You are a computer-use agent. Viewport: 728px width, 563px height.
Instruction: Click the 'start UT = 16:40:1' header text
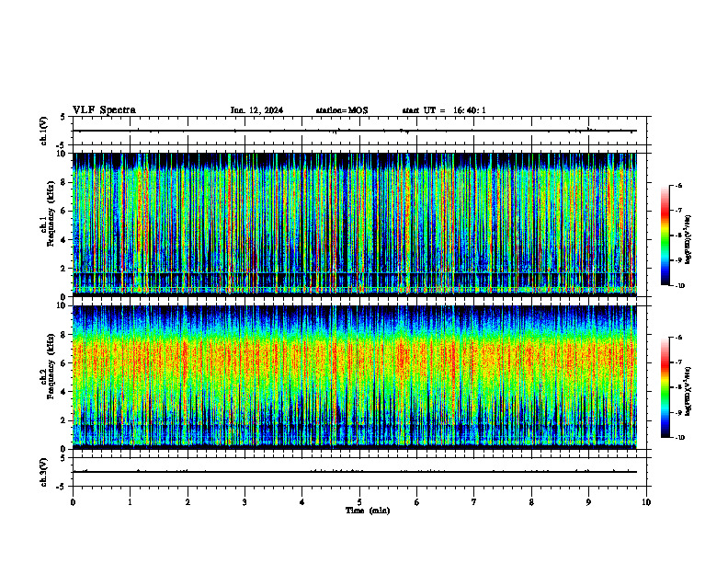click(444, 110)
